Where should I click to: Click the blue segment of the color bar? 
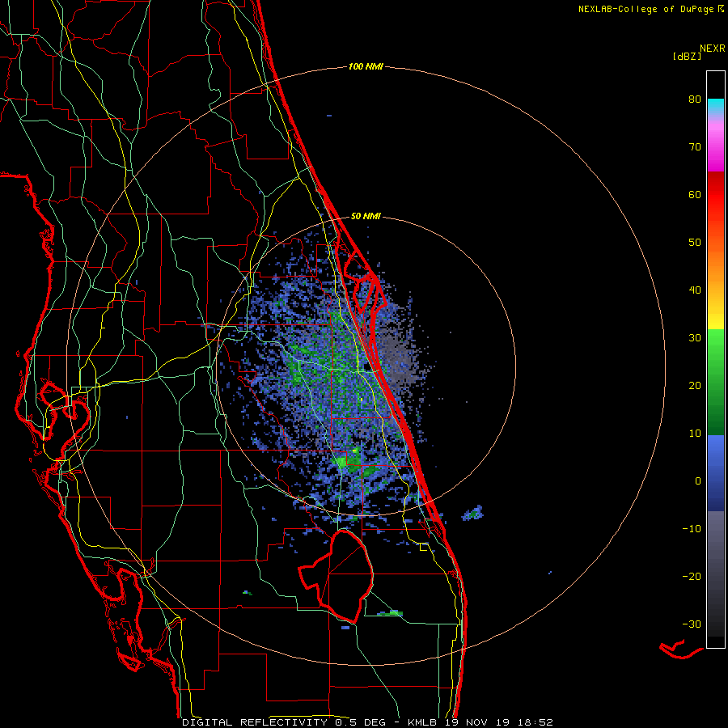(x=716, y=473)
